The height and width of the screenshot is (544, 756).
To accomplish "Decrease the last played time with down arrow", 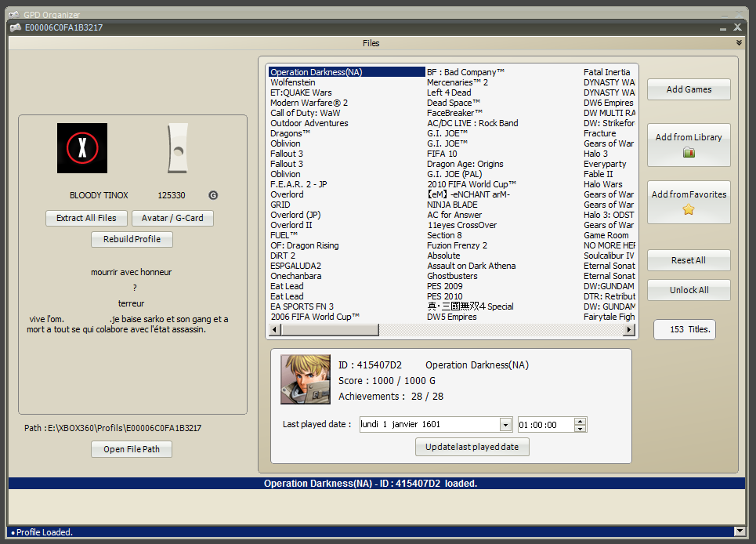I will 581,428.
